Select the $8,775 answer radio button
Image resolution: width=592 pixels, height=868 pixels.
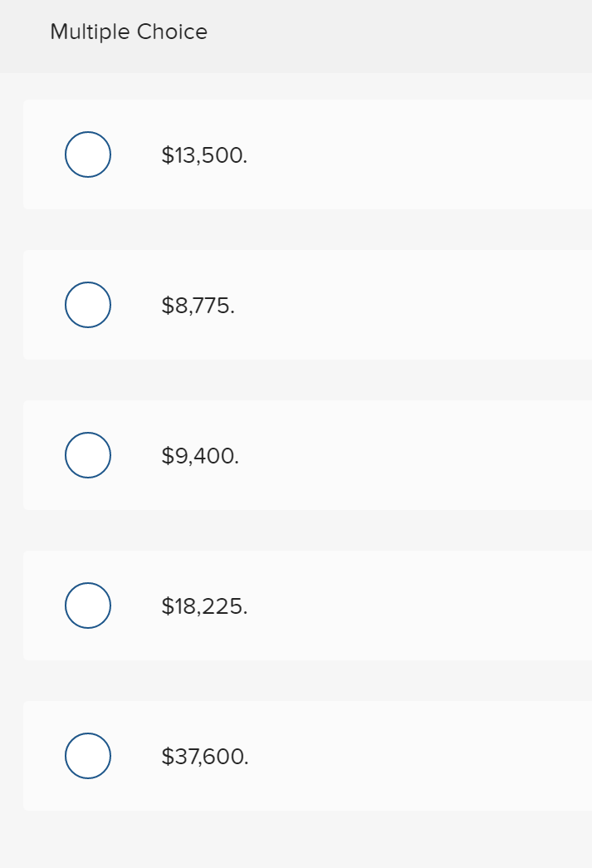coord(87,305)
